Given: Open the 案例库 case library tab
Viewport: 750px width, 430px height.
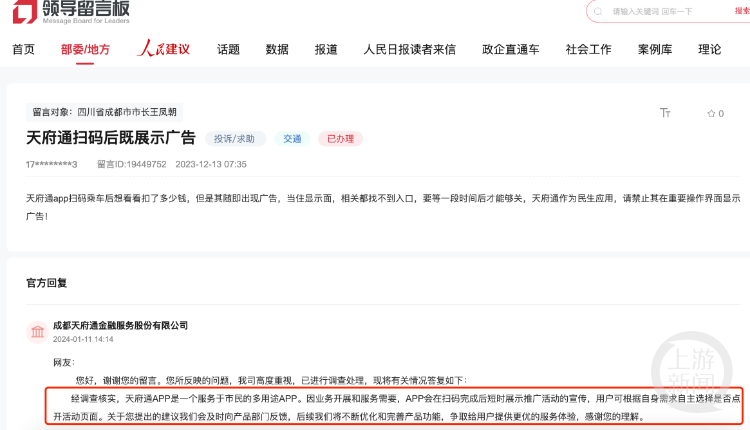Looking at the screenshot, I should click(655, 49).
